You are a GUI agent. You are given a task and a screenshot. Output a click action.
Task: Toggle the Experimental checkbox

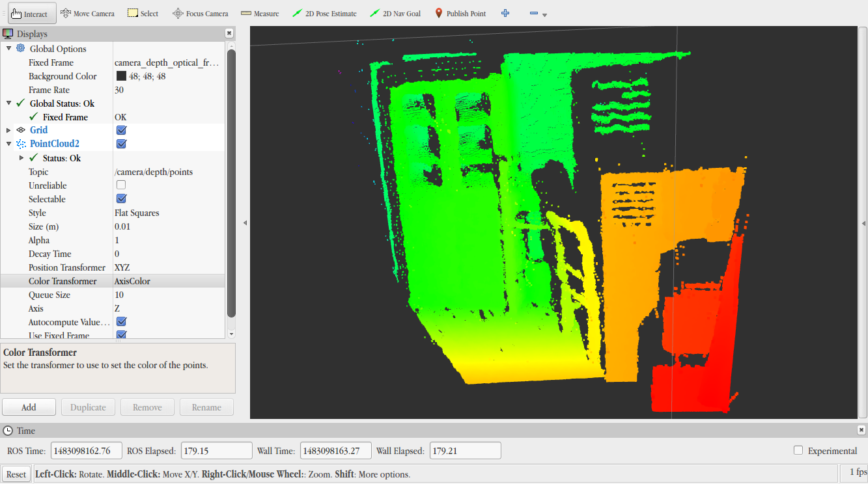pyautogui.click(x=798, y=451)
